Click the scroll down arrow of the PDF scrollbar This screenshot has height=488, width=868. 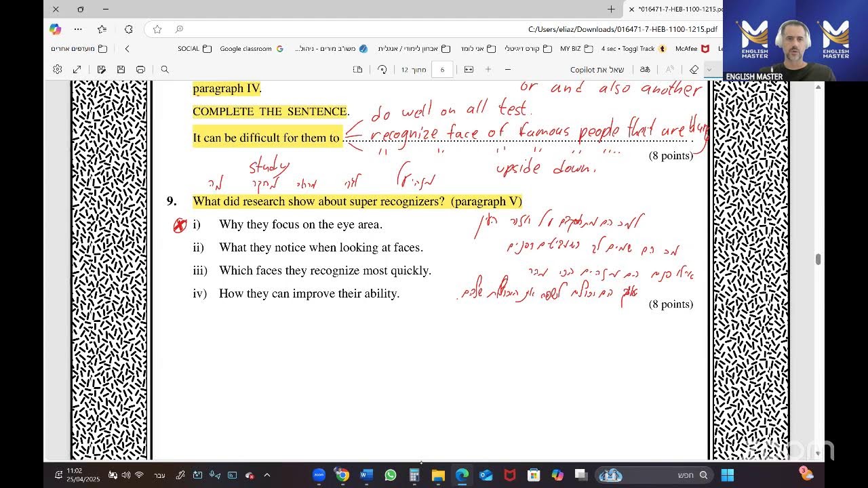[x=818, y=453]
